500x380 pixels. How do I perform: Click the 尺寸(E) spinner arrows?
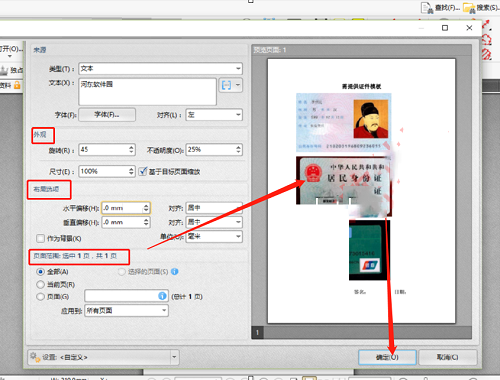[x=131, y=171]
